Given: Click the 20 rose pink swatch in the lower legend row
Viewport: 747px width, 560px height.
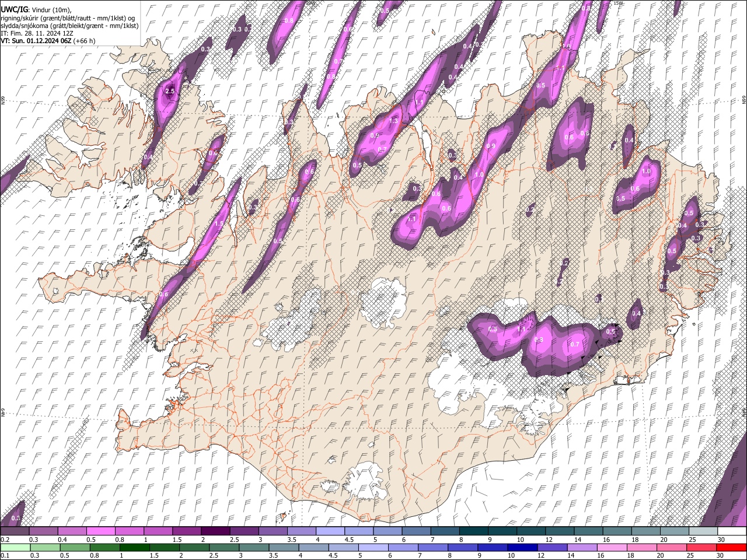Looking at the screenshot, I should click(x=672, y=548).
